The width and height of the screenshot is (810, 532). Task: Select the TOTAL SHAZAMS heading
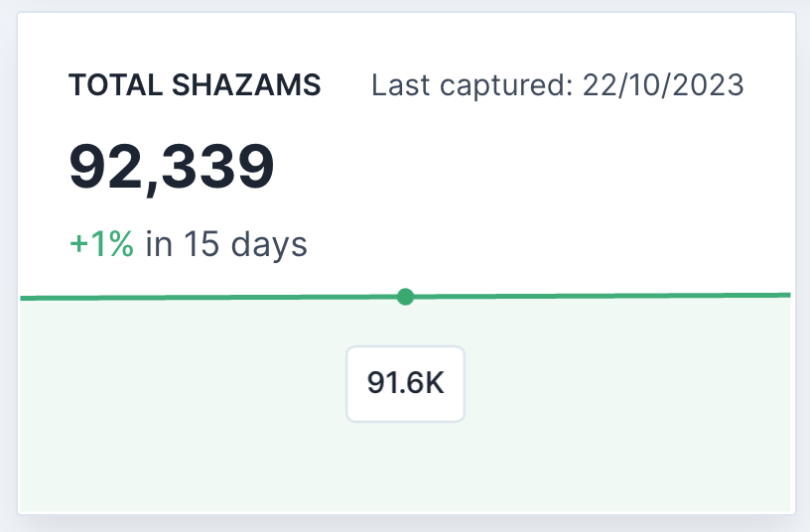pos(195,85)
